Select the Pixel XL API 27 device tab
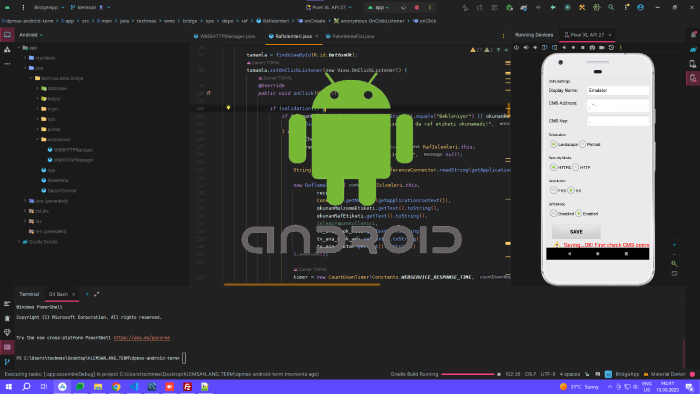The height and width of the screenshot is (394, 700). 586,35
